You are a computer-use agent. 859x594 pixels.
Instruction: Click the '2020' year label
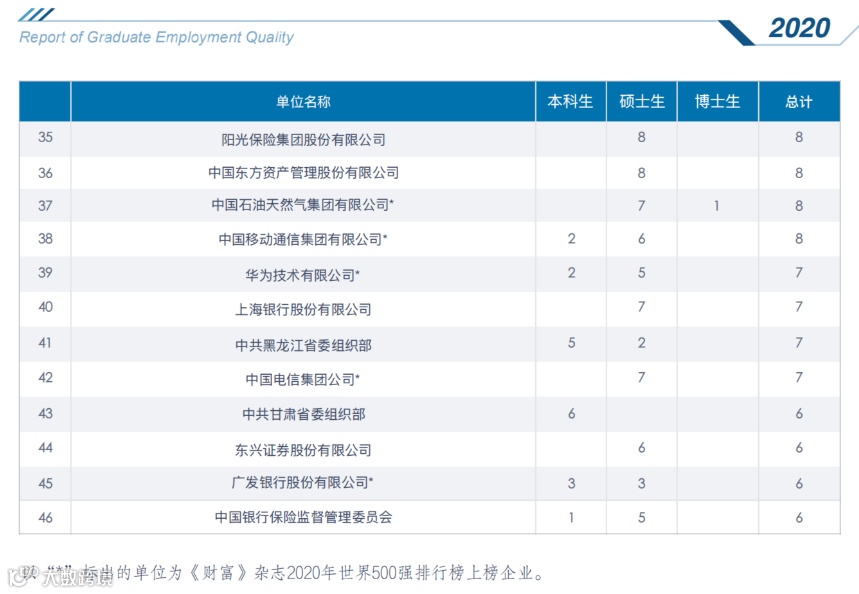coord(799,27)
